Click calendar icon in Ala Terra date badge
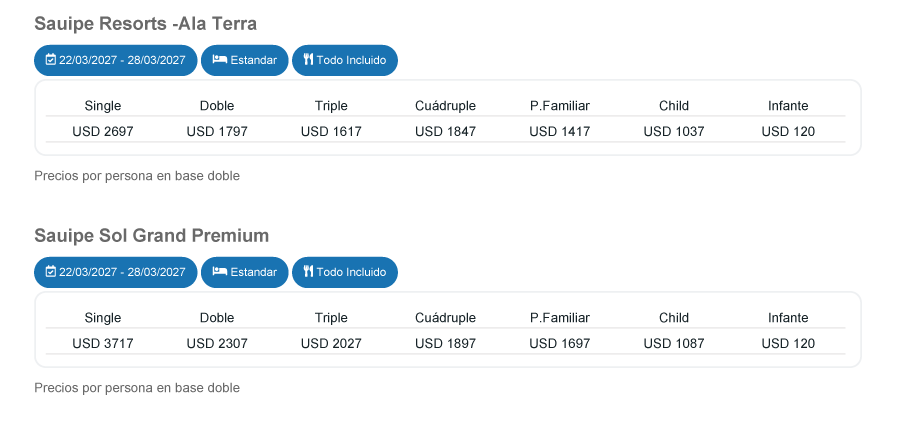 (x=51, y=60)
